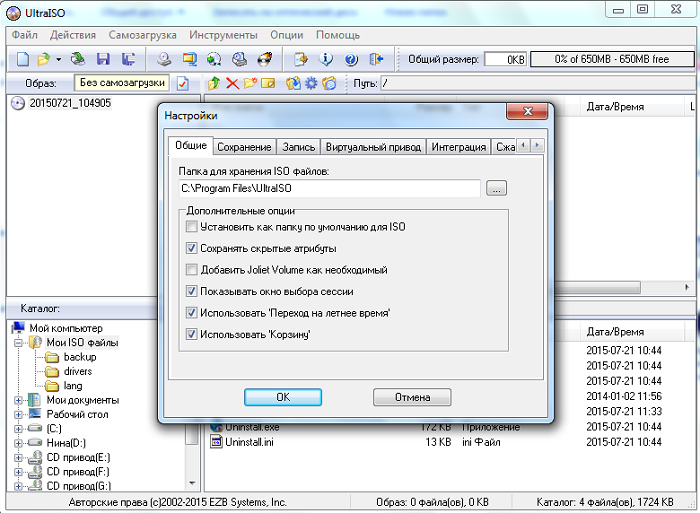Toggle 'Переход на летнее время' checkbox

click(192, 313)
